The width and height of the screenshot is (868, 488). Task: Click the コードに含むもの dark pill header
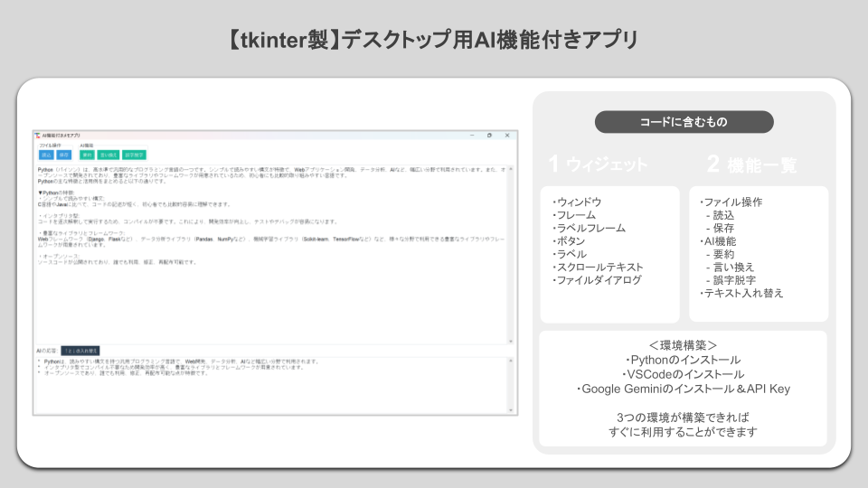684,122
